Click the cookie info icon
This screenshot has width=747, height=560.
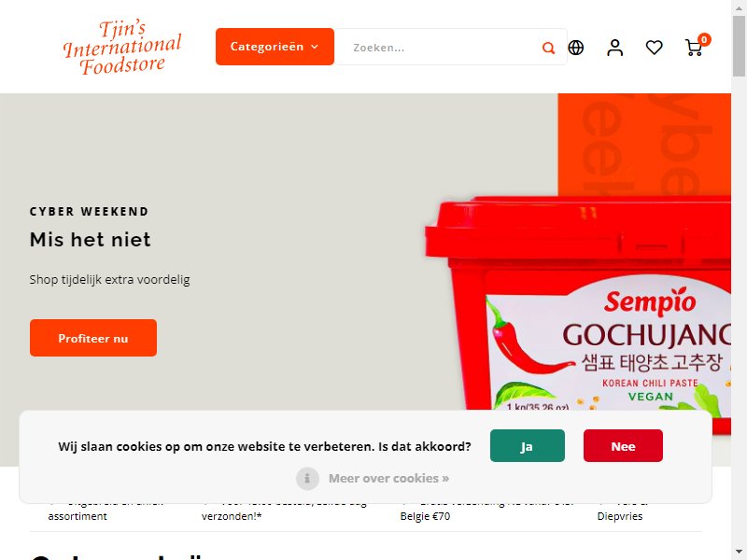tap(307, 478)
